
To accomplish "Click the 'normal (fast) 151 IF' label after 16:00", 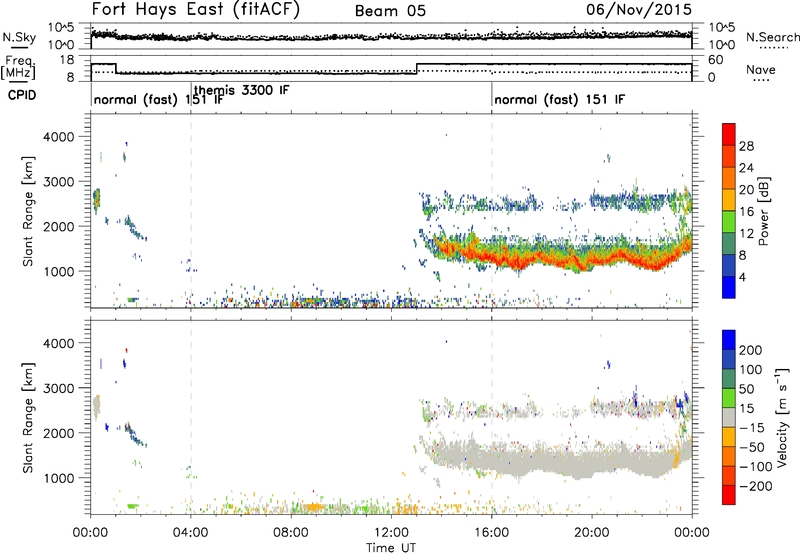I will point(559,99).
